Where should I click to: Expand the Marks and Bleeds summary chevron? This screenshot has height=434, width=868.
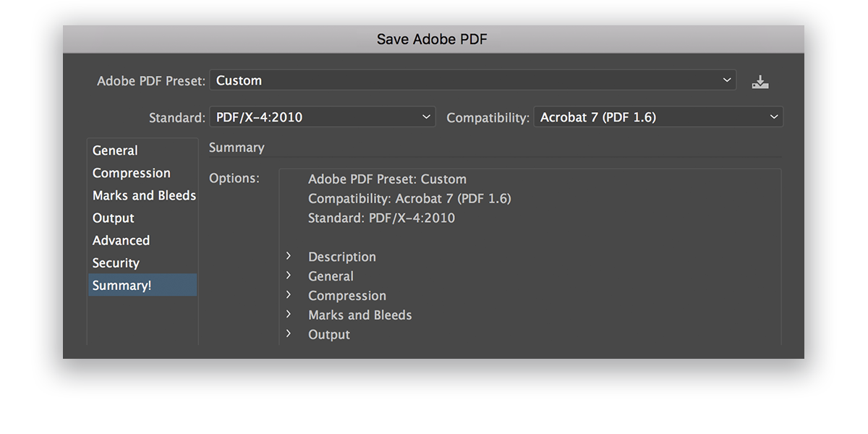[288, 315]
